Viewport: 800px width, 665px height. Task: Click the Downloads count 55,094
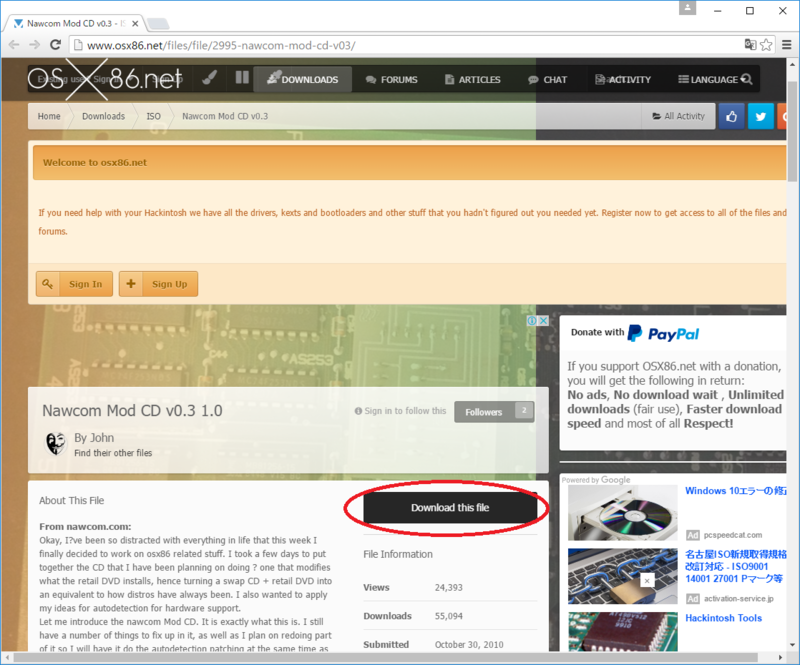(x=448, y=616)
